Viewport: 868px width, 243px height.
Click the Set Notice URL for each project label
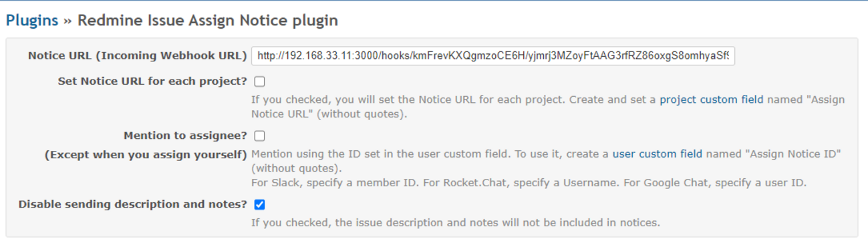tap(153, 81)
